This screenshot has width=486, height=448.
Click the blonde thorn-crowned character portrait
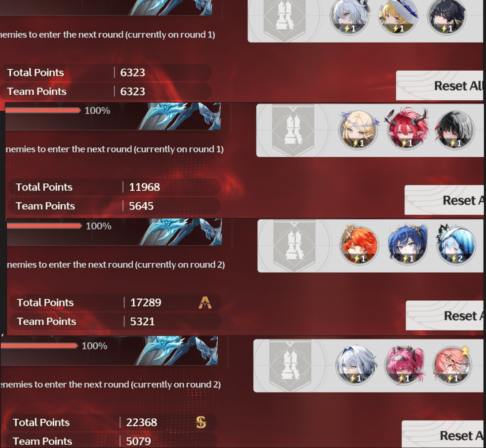point(358,130)
